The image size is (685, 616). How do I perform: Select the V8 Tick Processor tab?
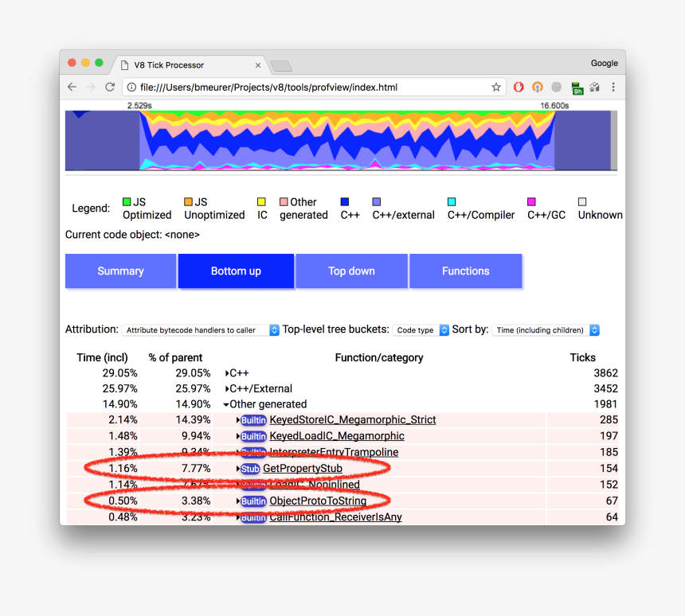(190, 65)
